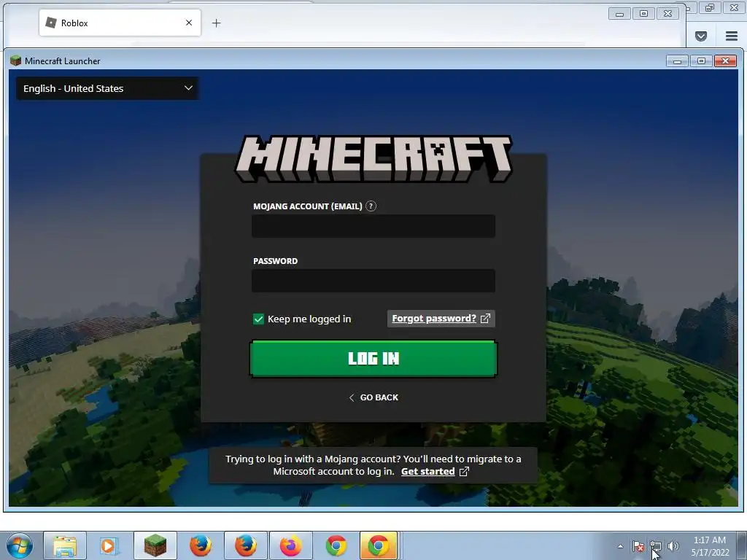Close the Minecraft Launcher window
Screen dimensions: 747x560
click(726, 61)
